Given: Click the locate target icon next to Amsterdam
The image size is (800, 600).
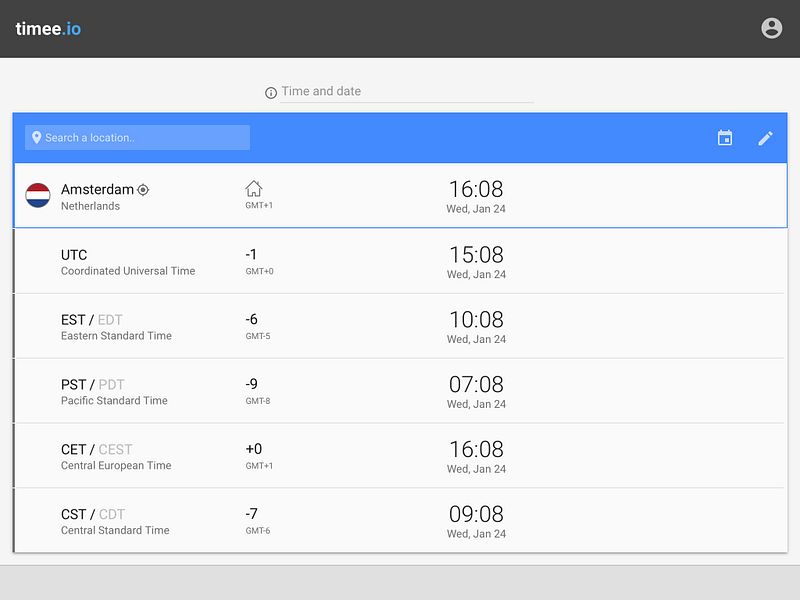Looking at the screenshot, I should (143, 190).
